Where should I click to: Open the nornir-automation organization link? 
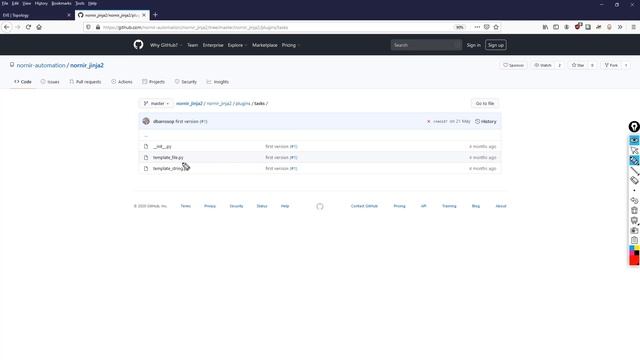pyautogui.click(x=41, y=65)
